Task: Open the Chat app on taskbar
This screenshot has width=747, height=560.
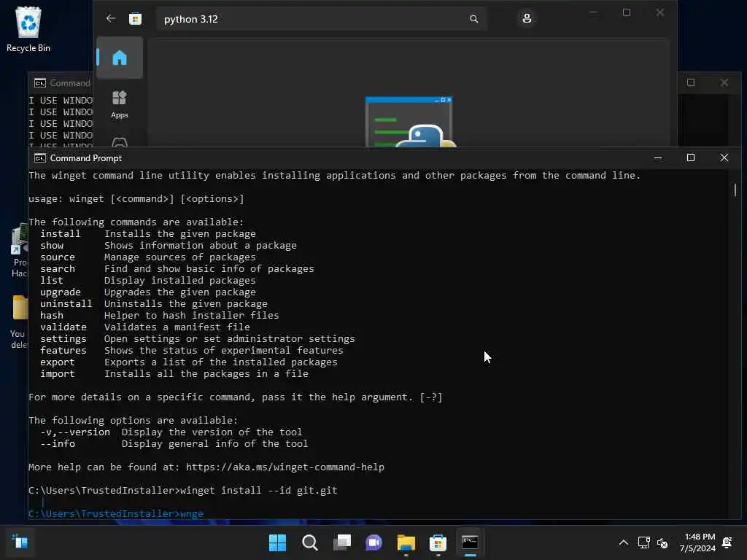Action: pyautogui.click(x=374, y=542)
